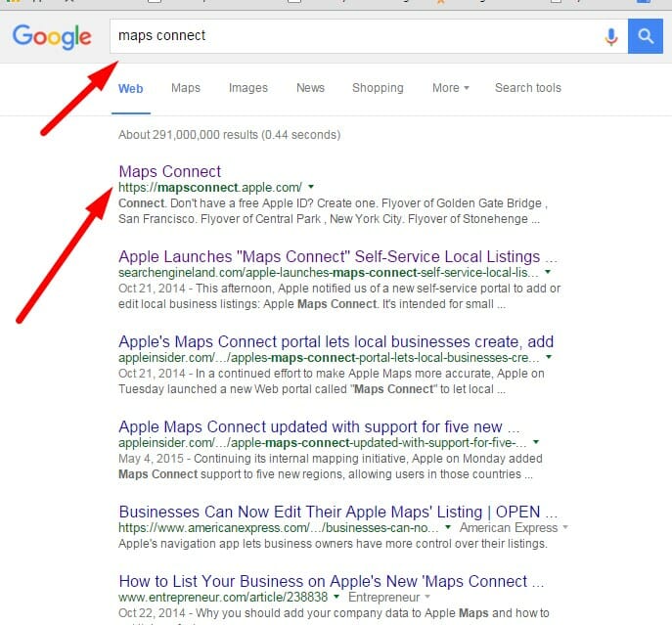Viewport: 672px width, 625px height.
Task: Open 'Apple's Maps Connect portal lets local businesses' link
Action: pos(336,341)
